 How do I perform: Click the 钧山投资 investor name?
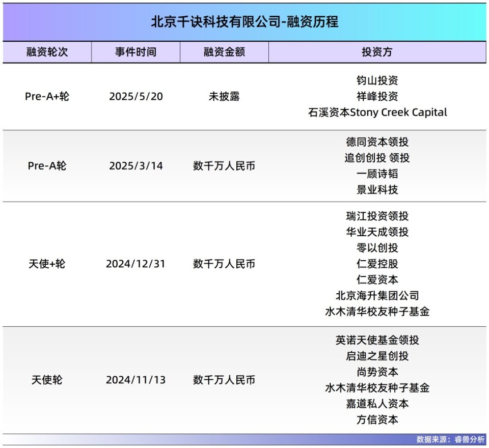pyautogui.click(x=377, y=80)
